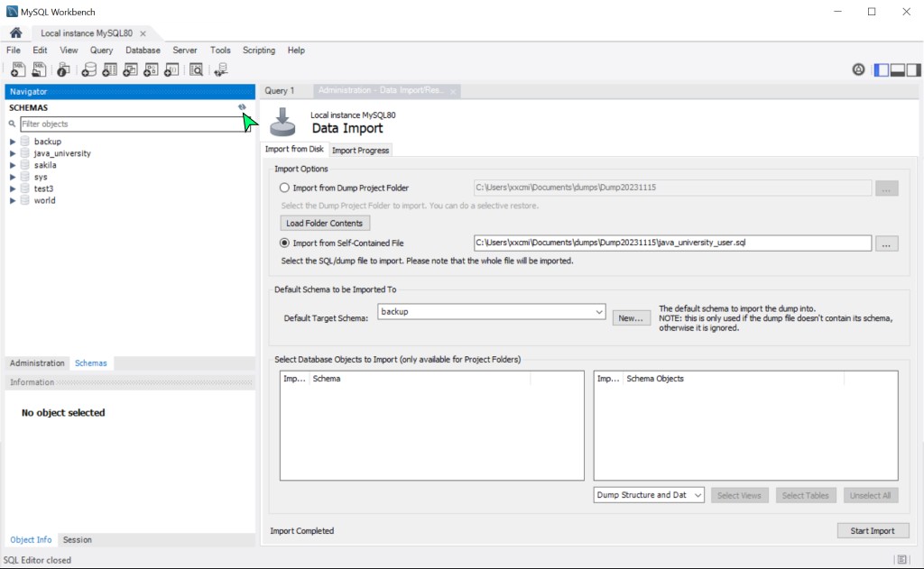The image size is (924, 569).
Task: Create new table toolbar icon
Action: 109,69
